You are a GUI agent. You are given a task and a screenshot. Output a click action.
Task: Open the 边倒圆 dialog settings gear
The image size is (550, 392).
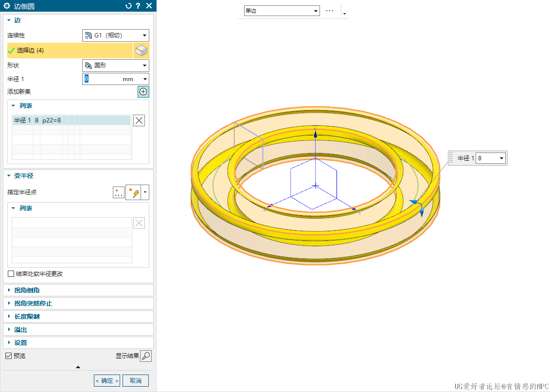click(x=7, y=6)
